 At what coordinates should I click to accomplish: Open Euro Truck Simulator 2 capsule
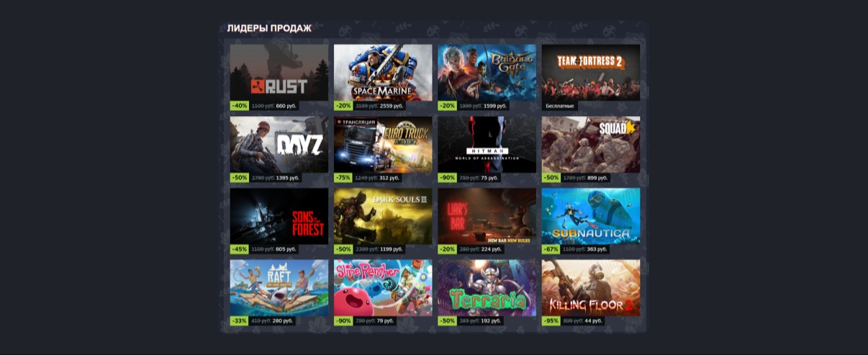click(383, 145)
